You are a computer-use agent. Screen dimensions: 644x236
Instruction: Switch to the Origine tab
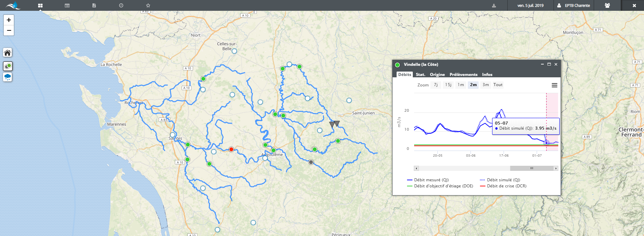(437, 75)
